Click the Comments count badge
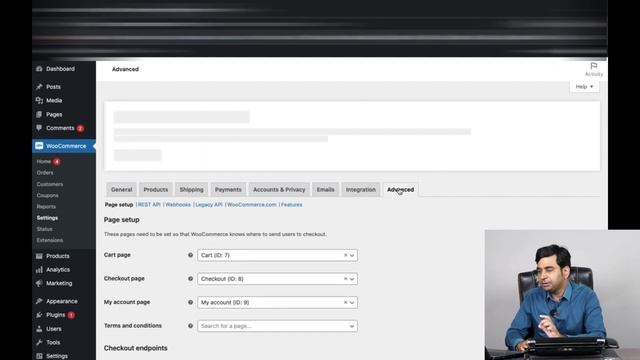The image size is (640, 360). [x=80, y=128]
